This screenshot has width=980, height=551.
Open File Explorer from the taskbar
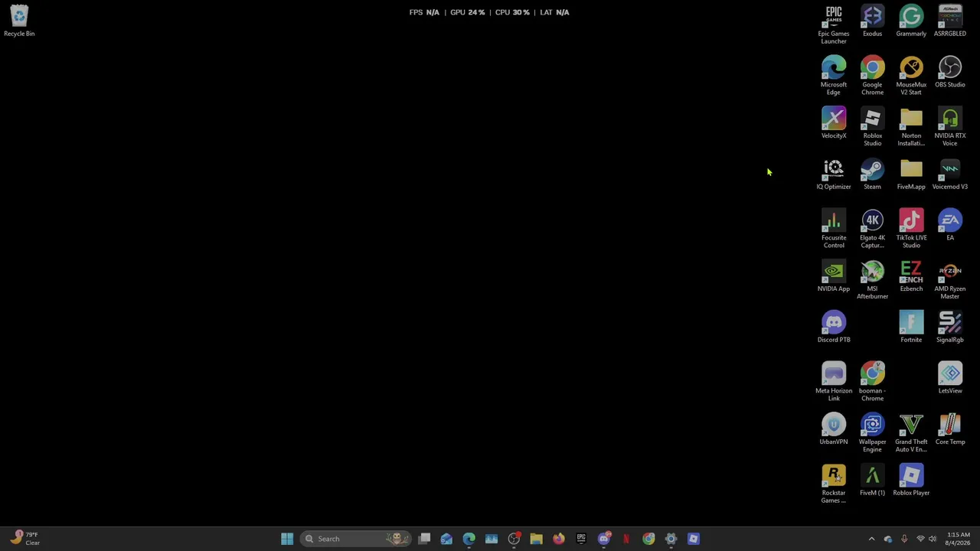click(536, 539)
